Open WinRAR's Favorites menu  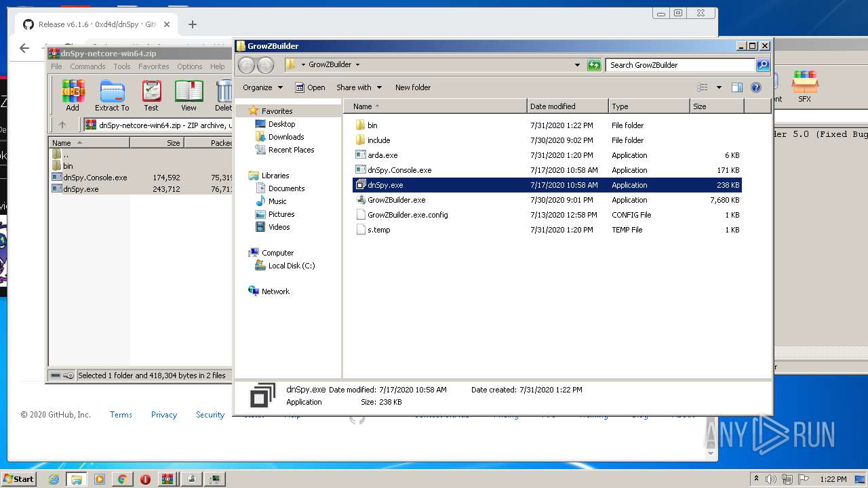(x=154, y=66)
